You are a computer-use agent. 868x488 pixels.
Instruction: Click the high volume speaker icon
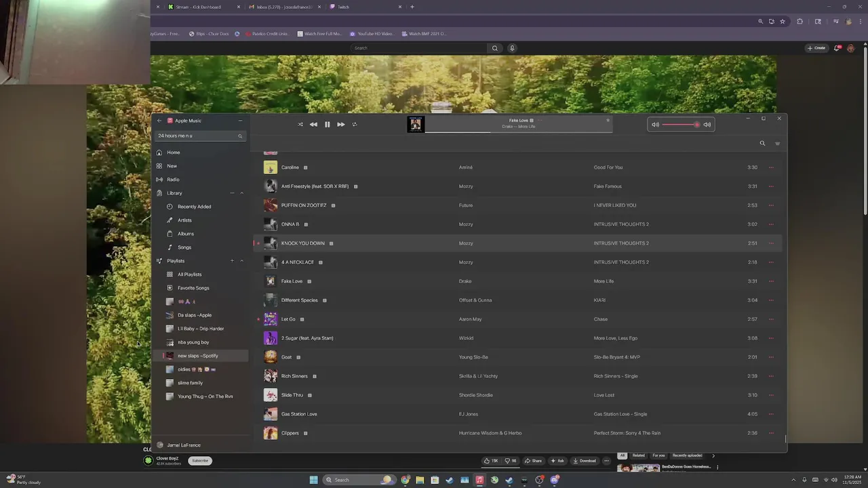(x=707, y=125)
